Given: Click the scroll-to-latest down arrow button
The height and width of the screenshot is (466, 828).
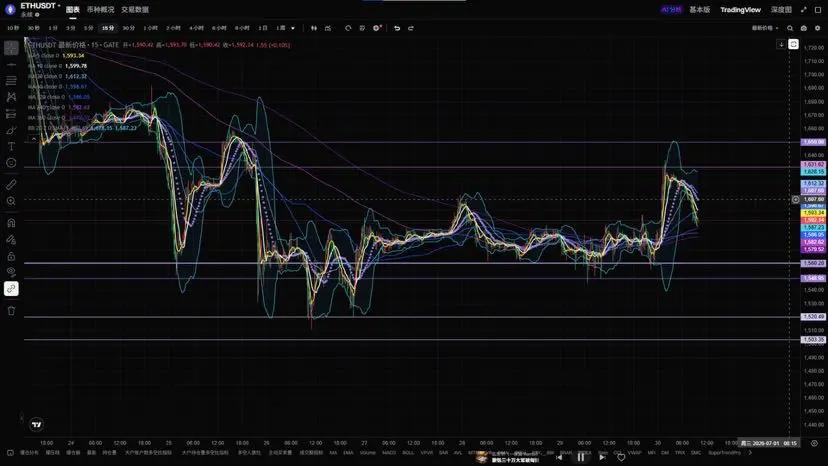Looking at the screenshot, I should tap(781, 44).
